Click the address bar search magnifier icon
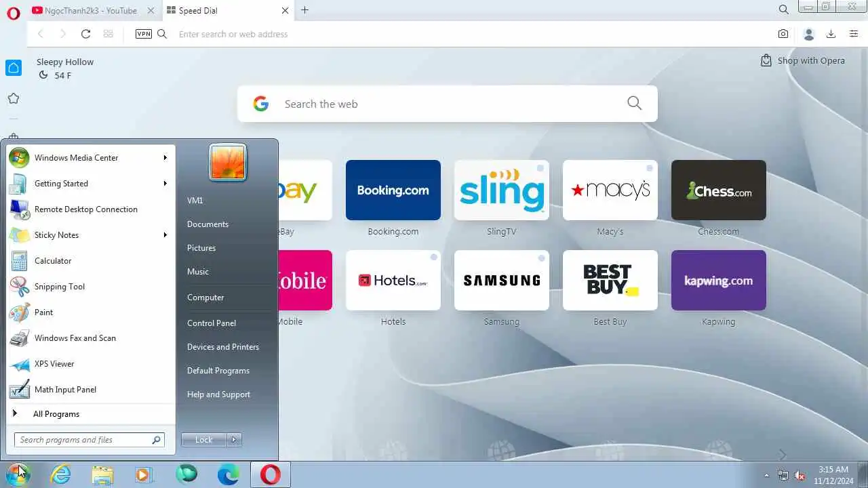 coord(162,34)
